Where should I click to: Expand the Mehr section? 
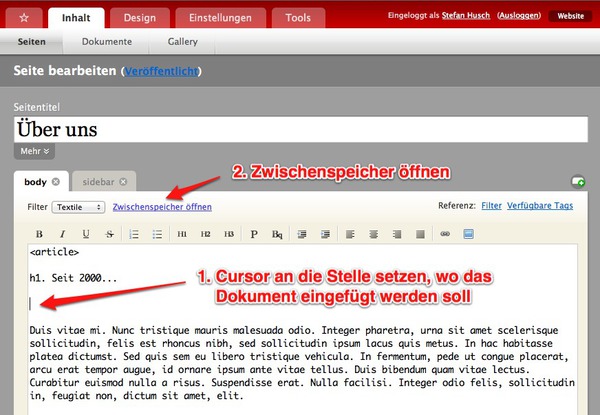point(34,151)
